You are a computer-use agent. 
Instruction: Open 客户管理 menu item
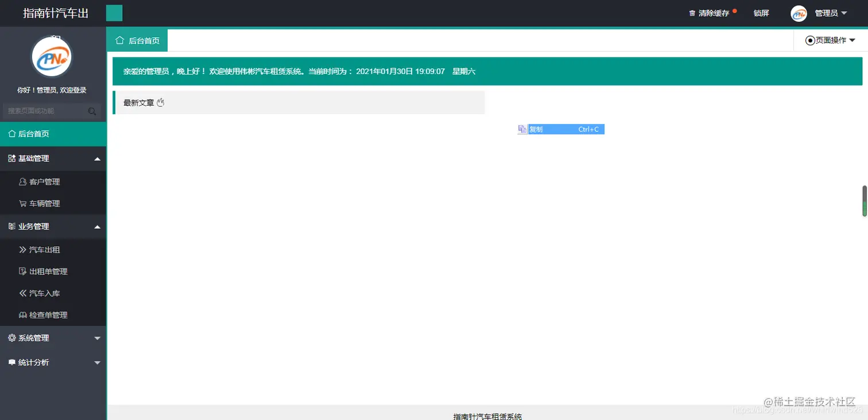53,182
